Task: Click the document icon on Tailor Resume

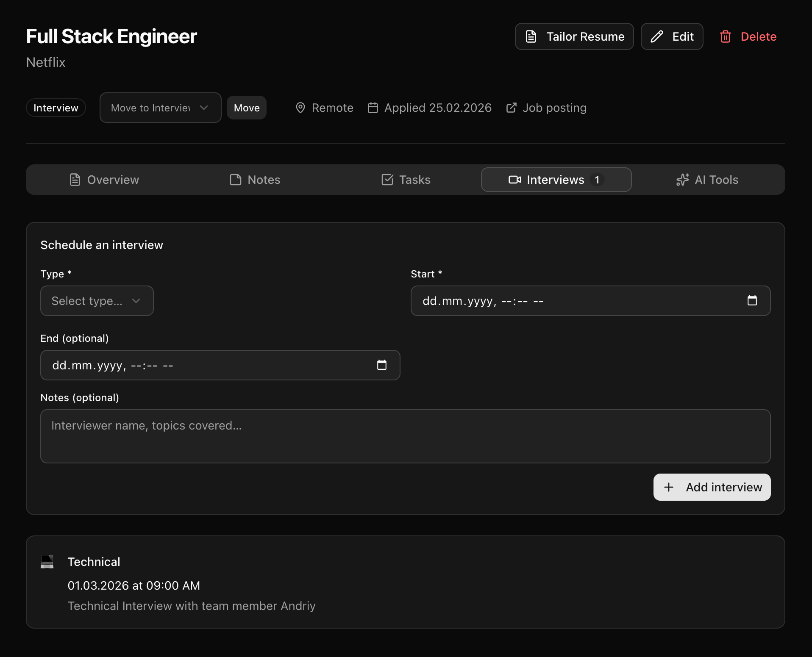Action: [531, 37]
